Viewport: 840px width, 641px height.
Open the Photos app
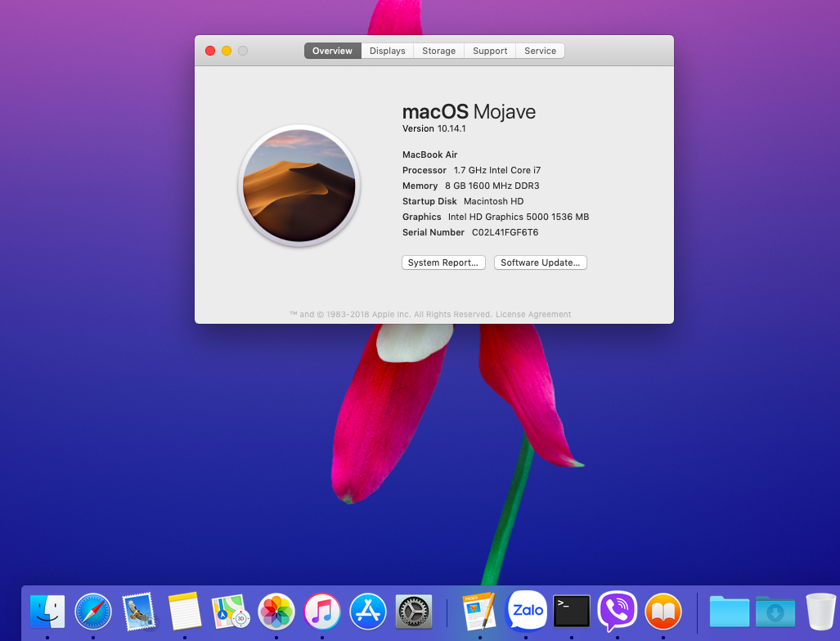276,611
